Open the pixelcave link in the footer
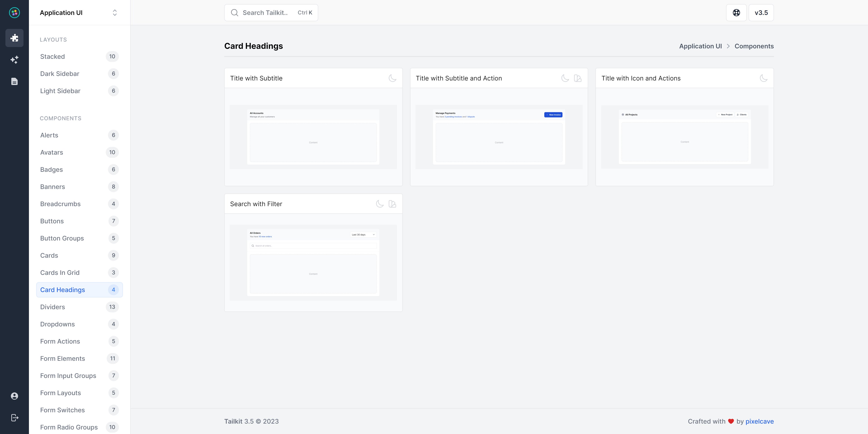The height and width of the screenshot is (434, 868). click(x=759, y=421)
